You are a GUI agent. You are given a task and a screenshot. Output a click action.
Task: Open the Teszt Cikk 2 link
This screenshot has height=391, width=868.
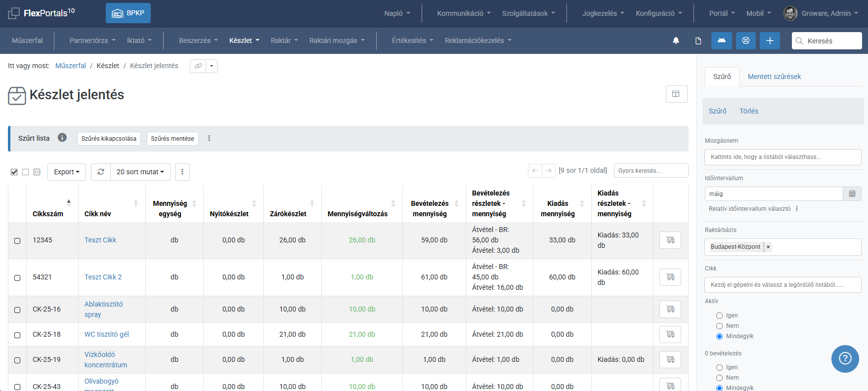tap(103, 277)
